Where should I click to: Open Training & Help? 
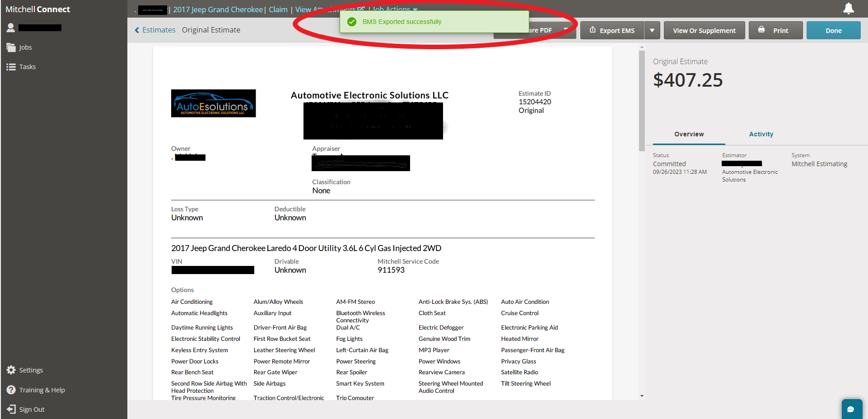[x=36, y=390]
